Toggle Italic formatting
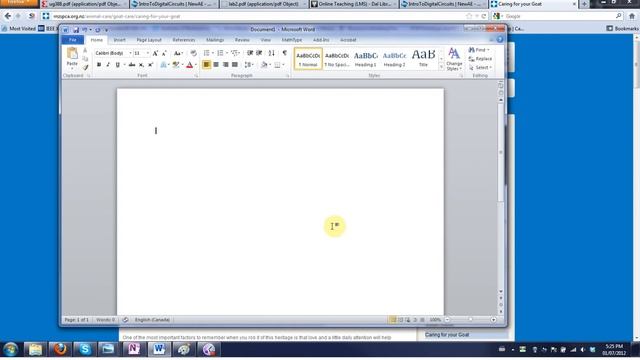This screenshot has width=640, height=360. (108, 65)
